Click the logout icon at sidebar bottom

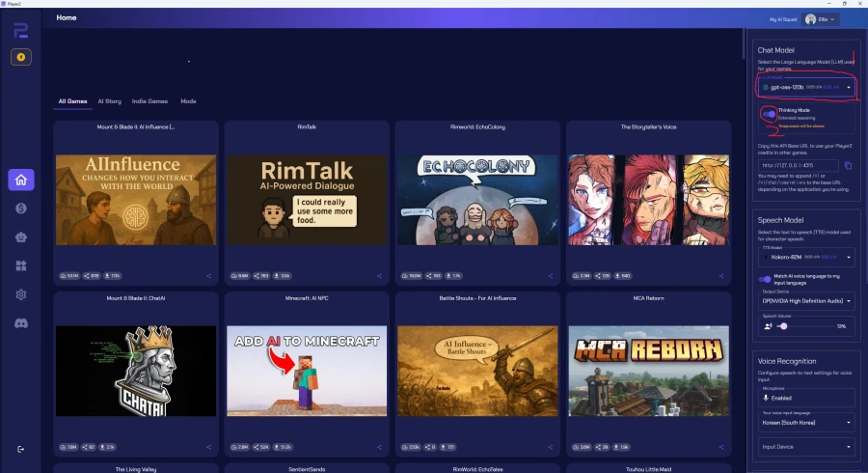tap(21, 449)
